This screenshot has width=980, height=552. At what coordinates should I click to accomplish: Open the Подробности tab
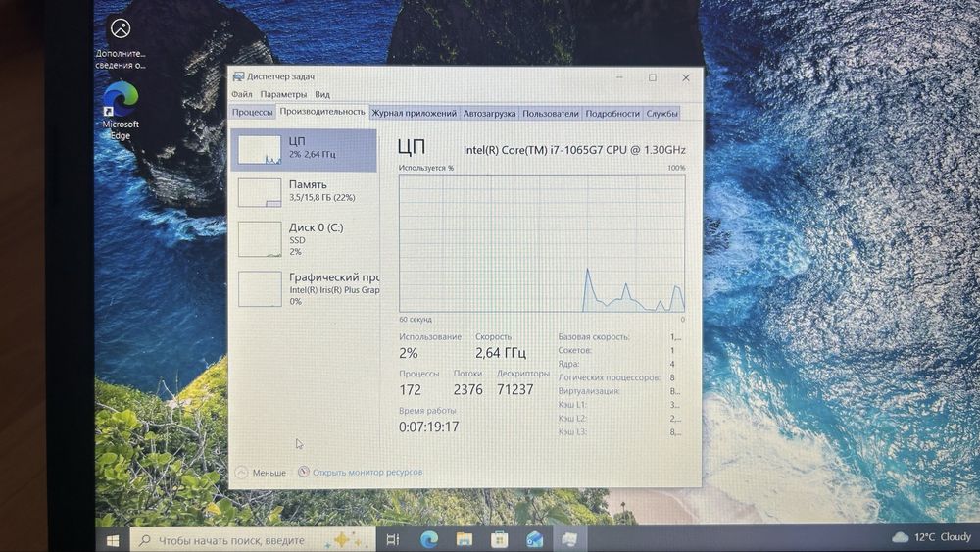click(612, 113)
